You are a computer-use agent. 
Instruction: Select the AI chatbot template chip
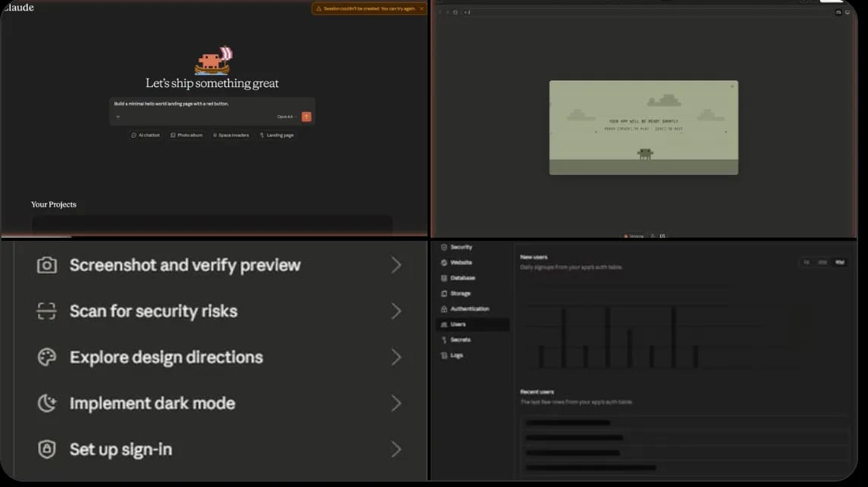coord(146,135)
